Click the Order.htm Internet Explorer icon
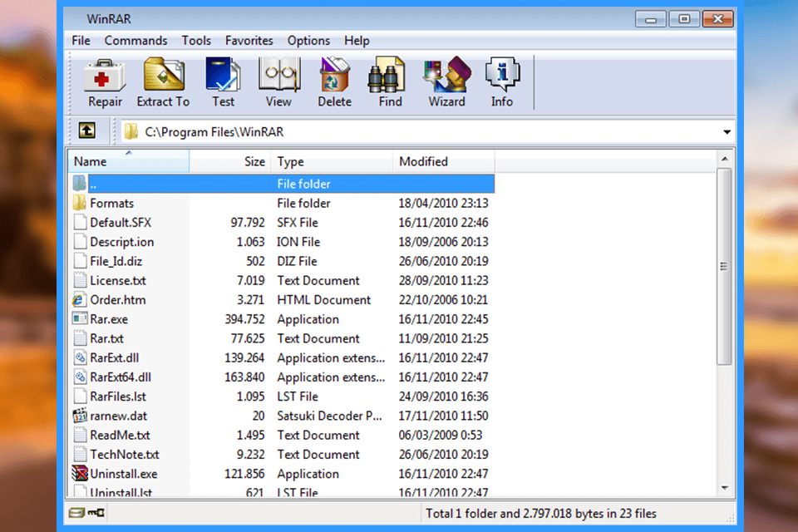Screen dimensions: 798x532 coord(79,300)
